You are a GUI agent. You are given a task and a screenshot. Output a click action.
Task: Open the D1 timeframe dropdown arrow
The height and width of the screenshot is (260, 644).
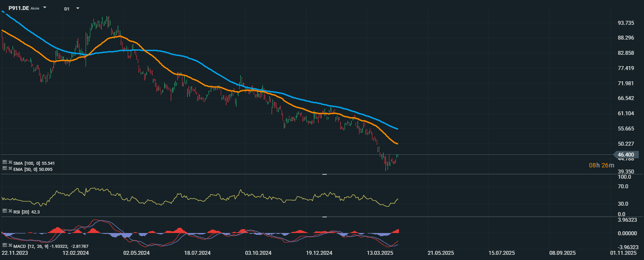click(77, 8)
